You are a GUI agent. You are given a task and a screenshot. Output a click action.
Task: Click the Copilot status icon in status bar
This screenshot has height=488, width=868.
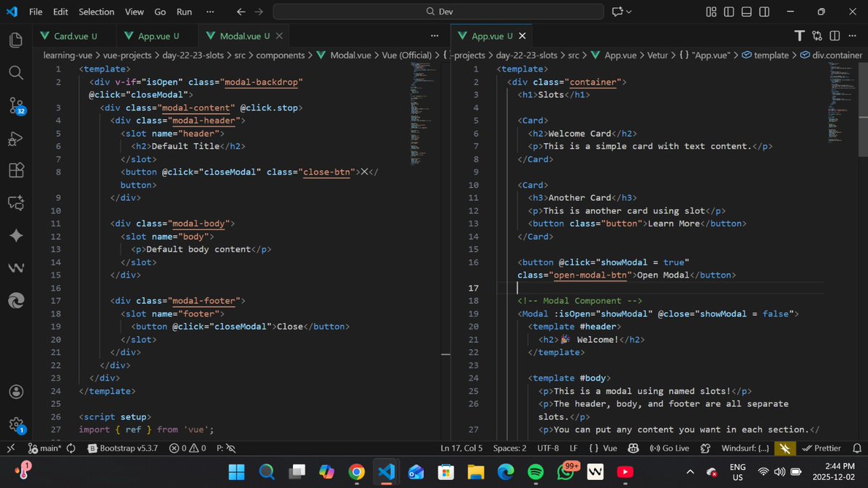(x=633, y=448)
